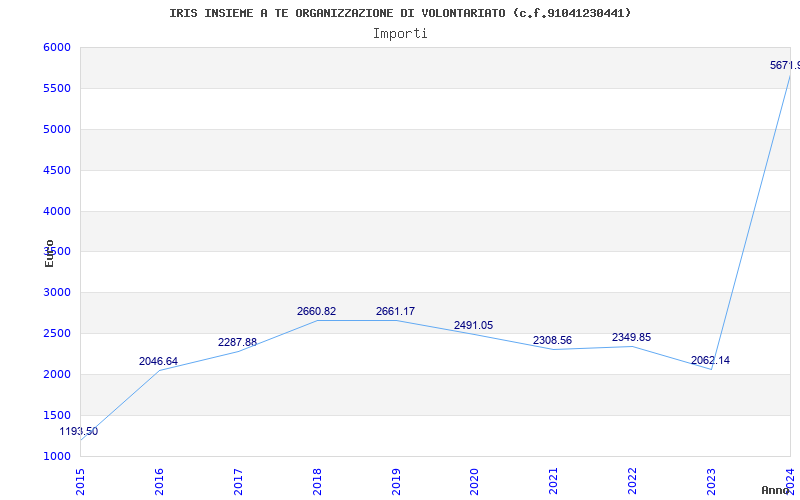Click the data label 2308.56
This screenshot has height=500, width=800.
(553, 340)
